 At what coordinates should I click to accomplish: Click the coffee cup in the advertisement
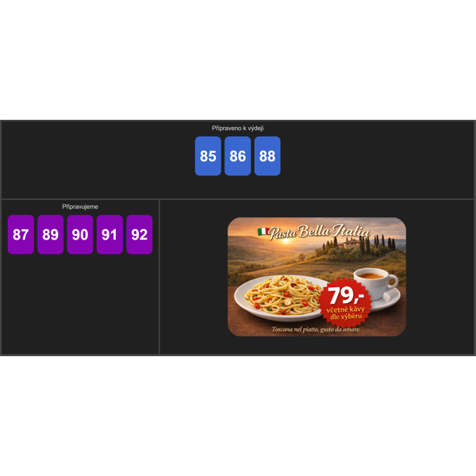[x=375, y=283]
